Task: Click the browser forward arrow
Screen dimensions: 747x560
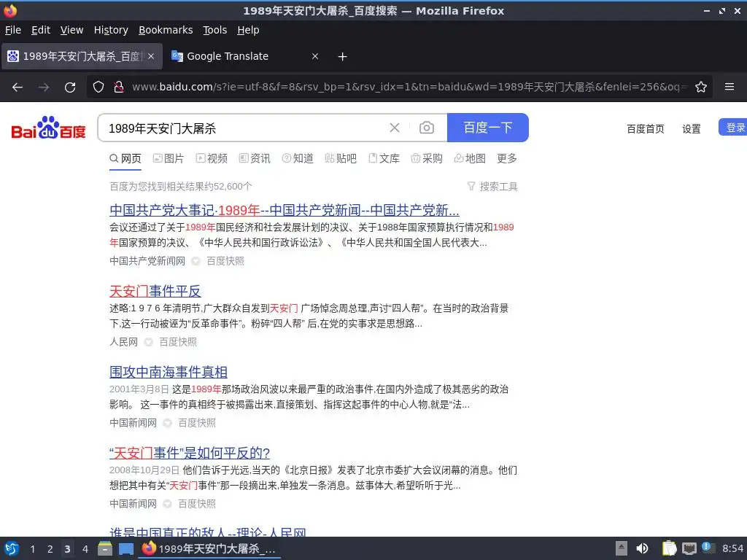Action: pos(44,87)
